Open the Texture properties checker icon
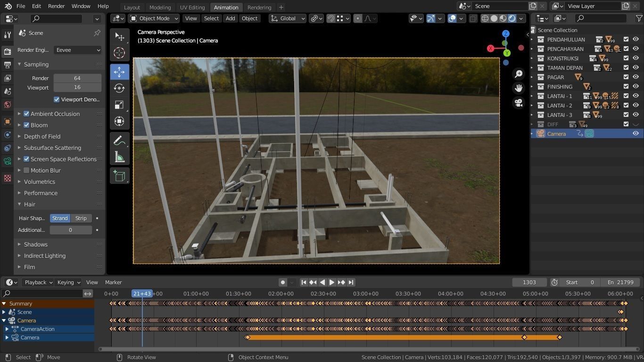The height and width of the screenshot is (362, 644). tap(7, 178)
